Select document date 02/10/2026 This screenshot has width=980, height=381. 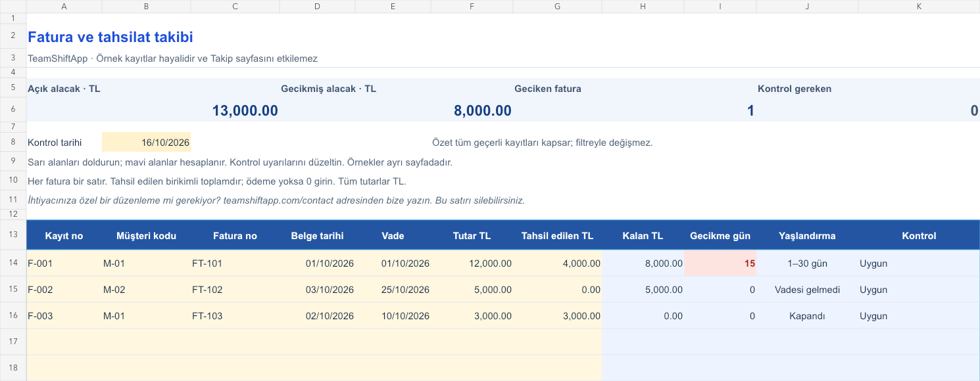pyautogui.click(x=317, y=316)
